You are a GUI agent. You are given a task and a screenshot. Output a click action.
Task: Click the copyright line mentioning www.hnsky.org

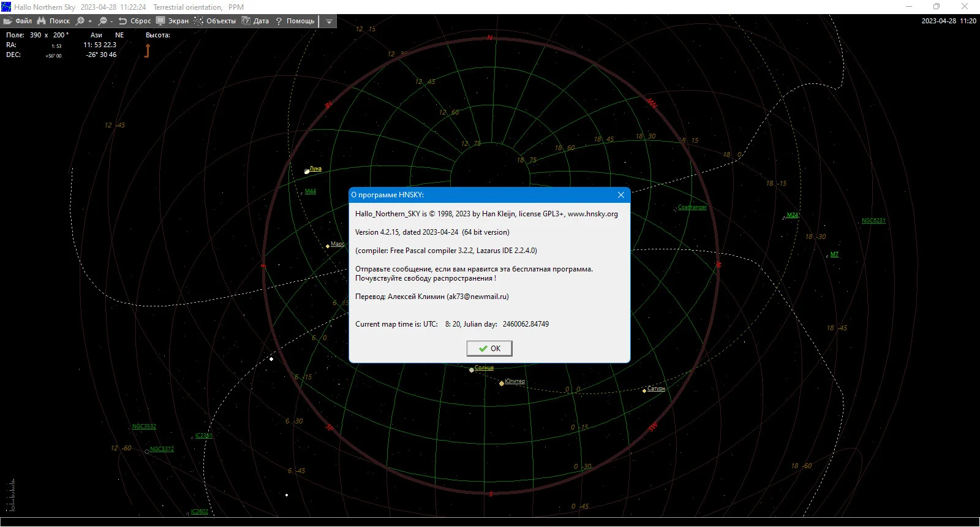tap(486, 214)
